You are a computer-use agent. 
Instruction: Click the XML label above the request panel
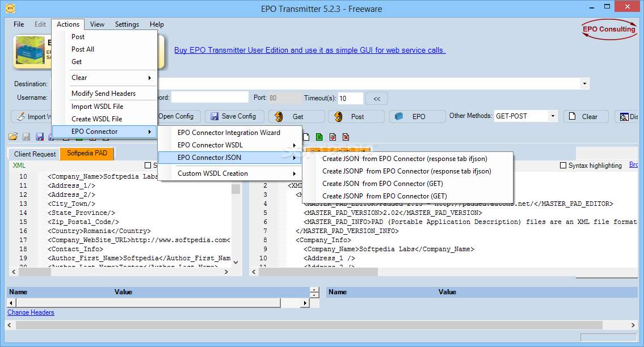[19, 166]
